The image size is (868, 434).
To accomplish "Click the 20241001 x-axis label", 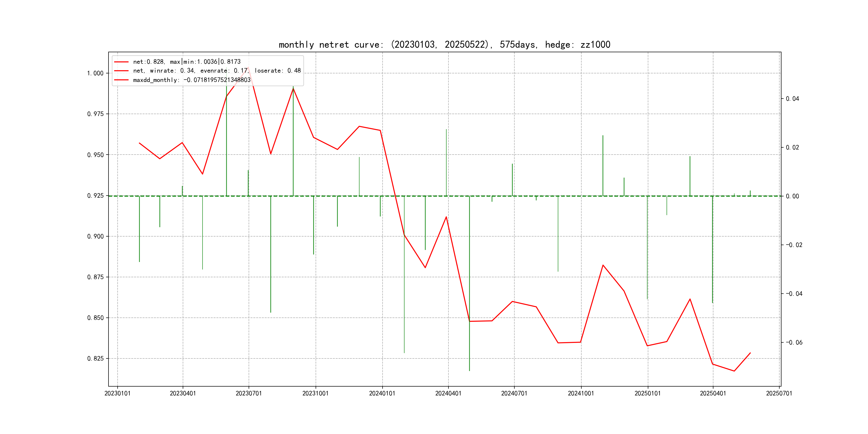I will [x=581, y=393].
